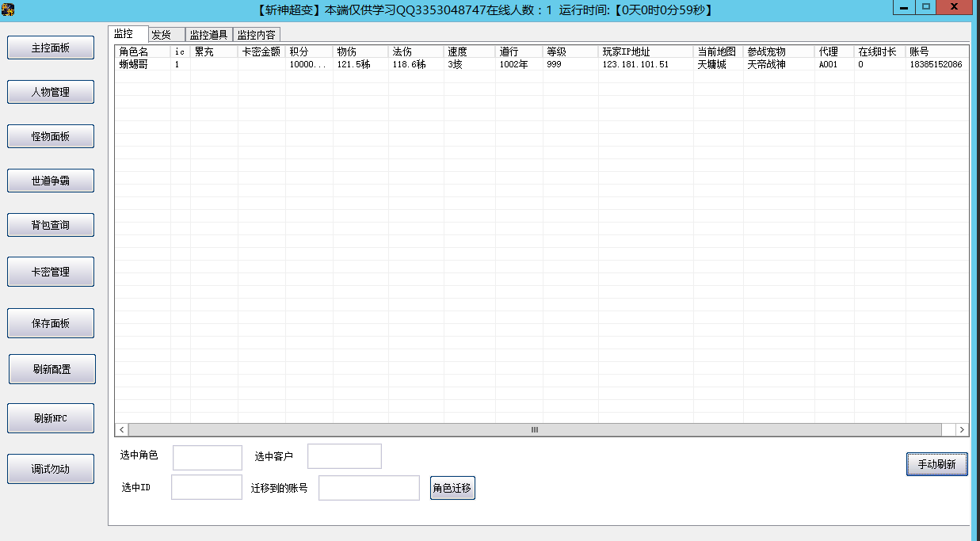
Task: Click the horizontal scrollbar left arrow
Action: tap(121, 429)
